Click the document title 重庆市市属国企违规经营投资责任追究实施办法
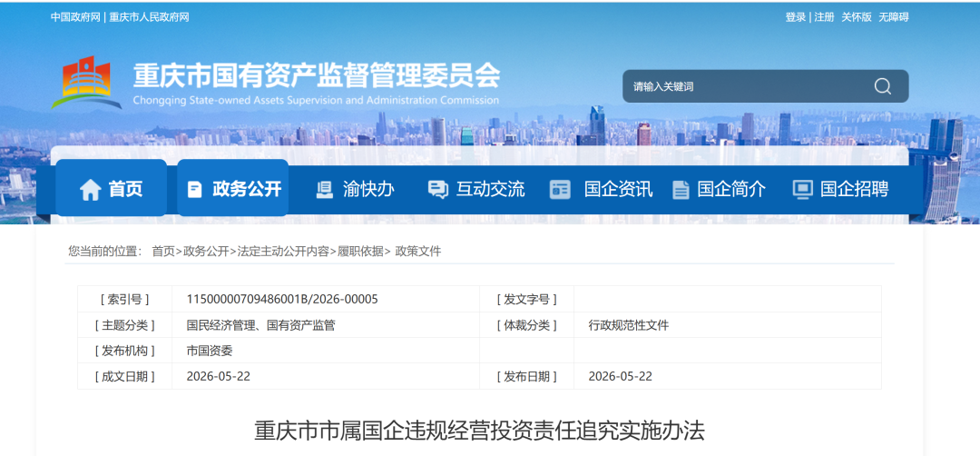Image resolution: width=980 pixels, height=456 pixels. (x=479, y=431)
